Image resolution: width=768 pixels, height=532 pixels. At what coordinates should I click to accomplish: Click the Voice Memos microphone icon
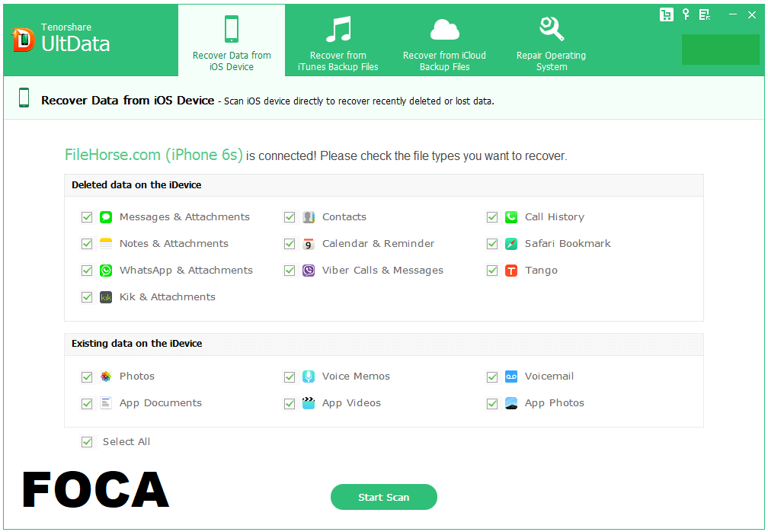(309, 377)
